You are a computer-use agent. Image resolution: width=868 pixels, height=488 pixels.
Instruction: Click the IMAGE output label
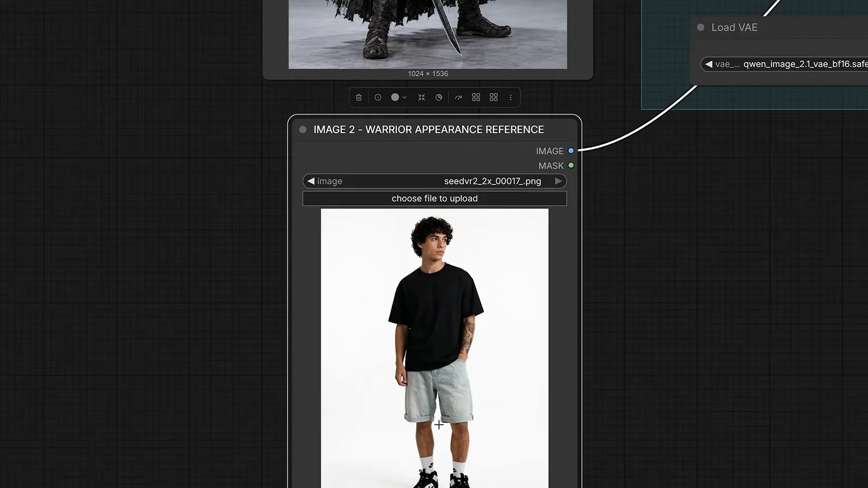click(x=550, y=151)
